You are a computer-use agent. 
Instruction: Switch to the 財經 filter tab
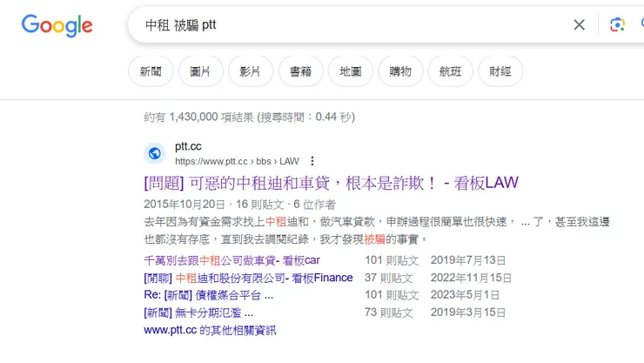(x=500, y=71)
